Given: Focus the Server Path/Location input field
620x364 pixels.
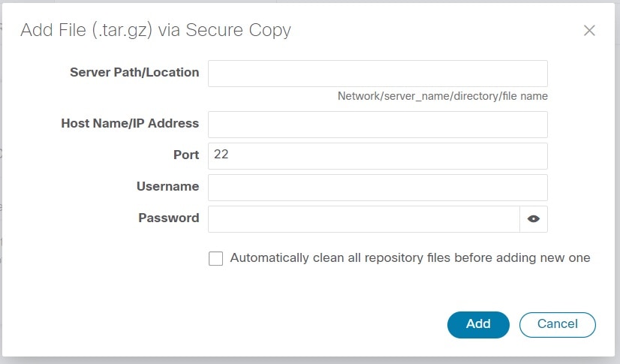Looking at the screenshot, I should (378, 74).
